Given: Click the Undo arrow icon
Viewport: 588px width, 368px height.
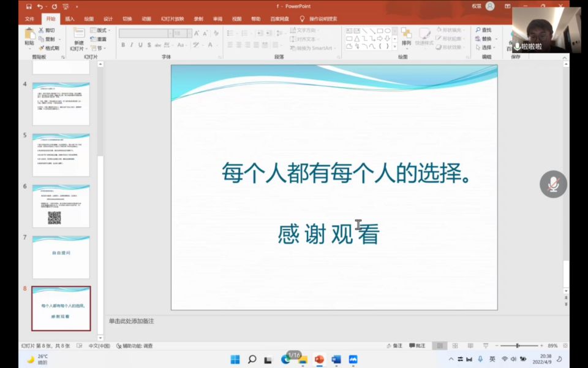Looking at the screenshot, I should tap(40, 6).
